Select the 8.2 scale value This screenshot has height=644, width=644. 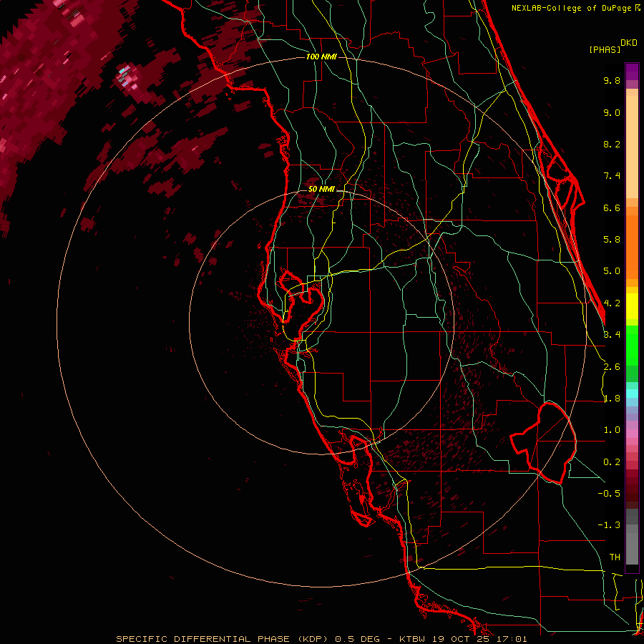coord(612,144)
